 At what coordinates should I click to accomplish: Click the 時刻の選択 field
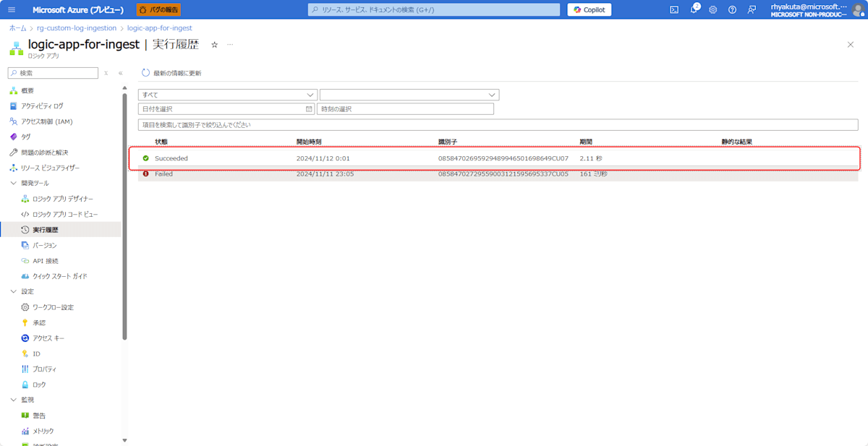click(x=405, y=108)
